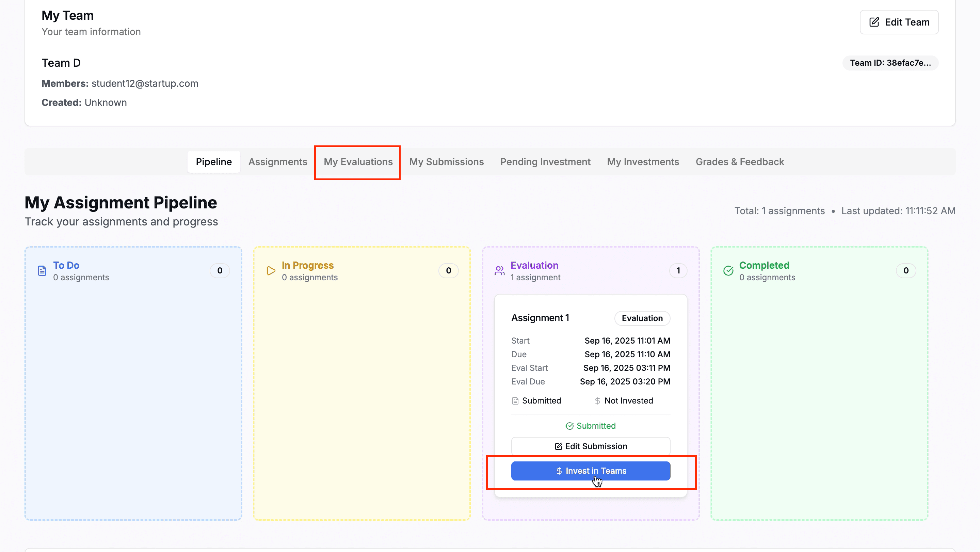980x552 pixels.
Task: Switch to the Pipeline tab
Action: pos(214,162)
